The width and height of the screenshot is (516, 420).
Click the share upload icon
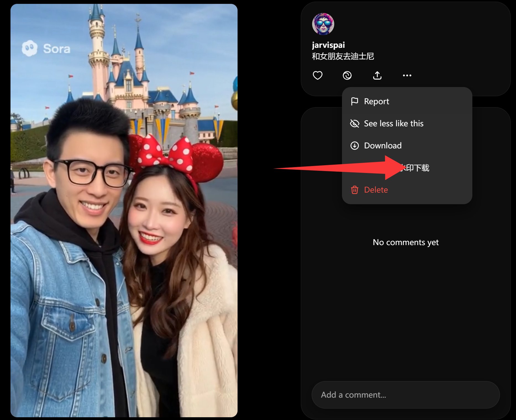377,75
